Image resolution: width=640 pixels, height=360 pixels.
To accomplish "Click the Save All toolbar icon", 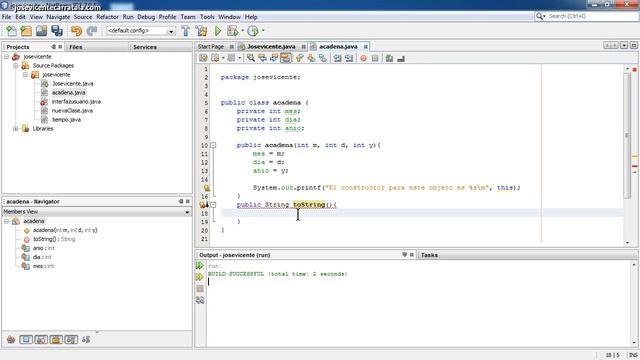I will tap(57, 31).
